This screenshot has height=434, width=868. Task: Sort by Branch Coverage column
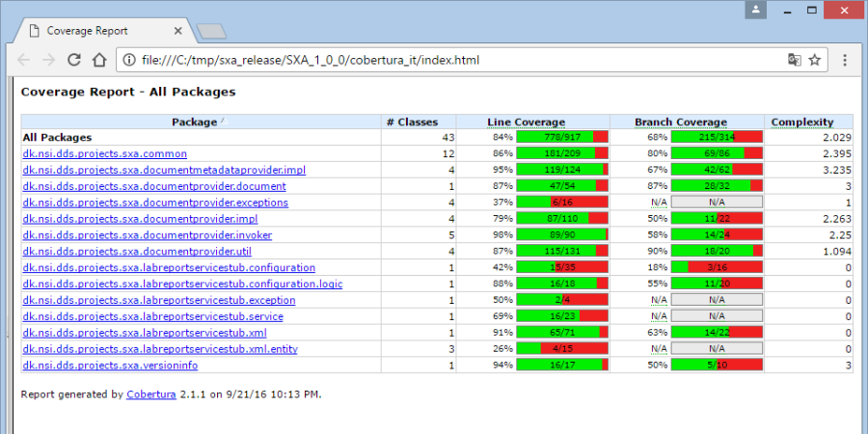pos(680,122)
